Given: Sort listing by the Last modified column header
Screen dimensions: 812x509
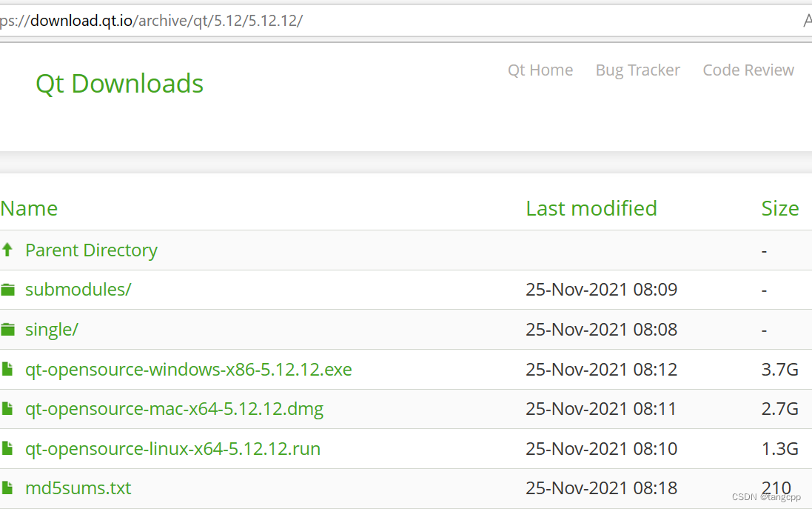Looking at the screenshot, I should (x=591, y=208).
